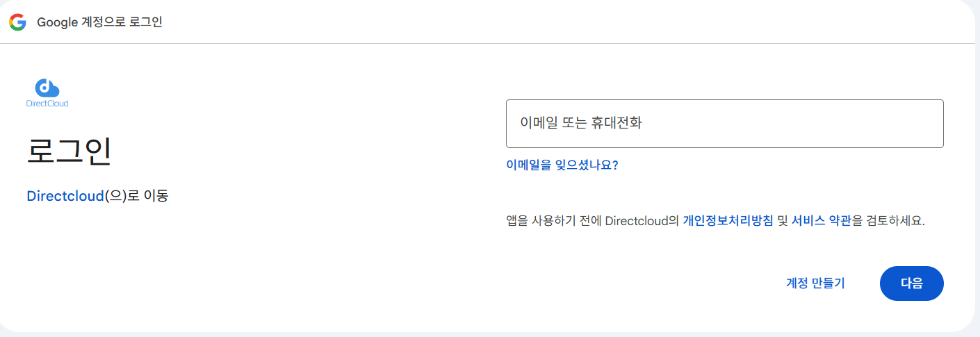The image size is (980, 337).
Task: Open the blue Directcloud link under the heading
Action: click(x=65, y=196)
